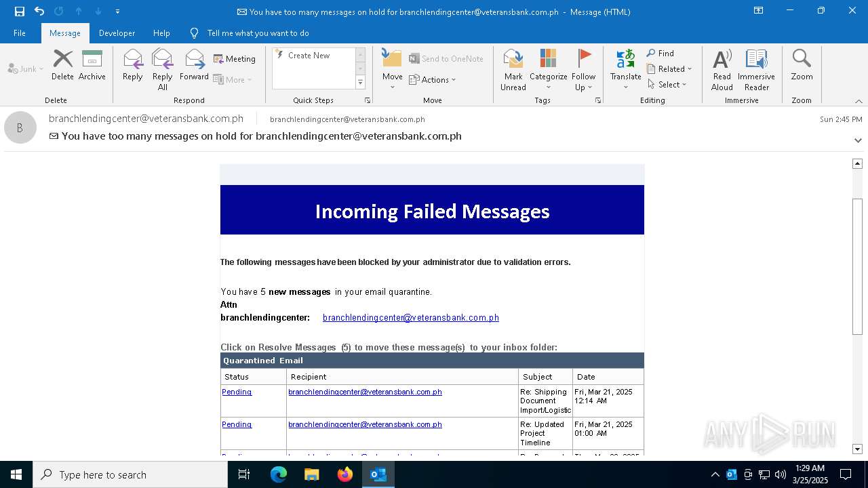
Task: Open the File tab
Action: (20, 33)
